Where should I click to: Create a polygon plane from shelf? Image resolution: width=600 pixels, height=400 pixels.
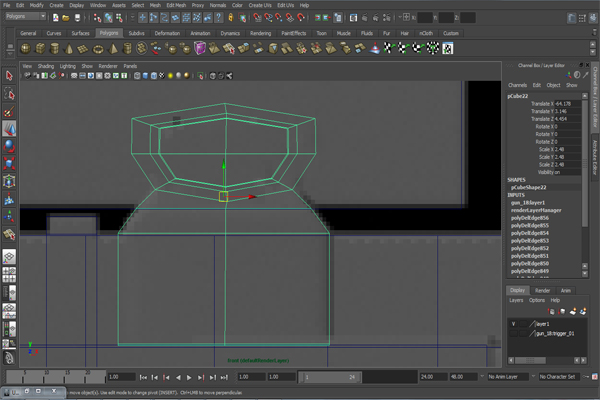pyautogui.click(x=83, y=48)
